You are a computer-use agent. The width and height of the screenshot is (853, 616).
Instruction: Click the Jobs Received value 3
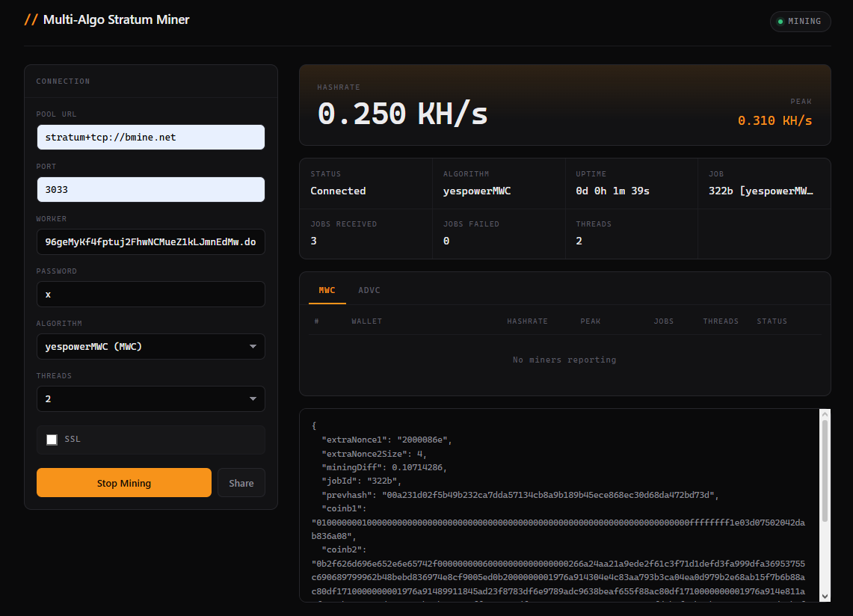pyautogui.click(x=313, y=241)
